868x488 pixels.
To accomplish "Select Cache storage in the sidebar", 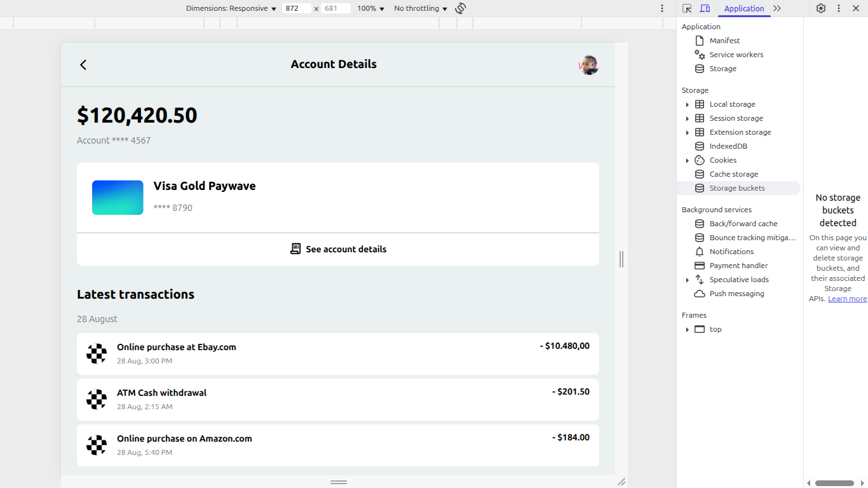I will [734, 174].
